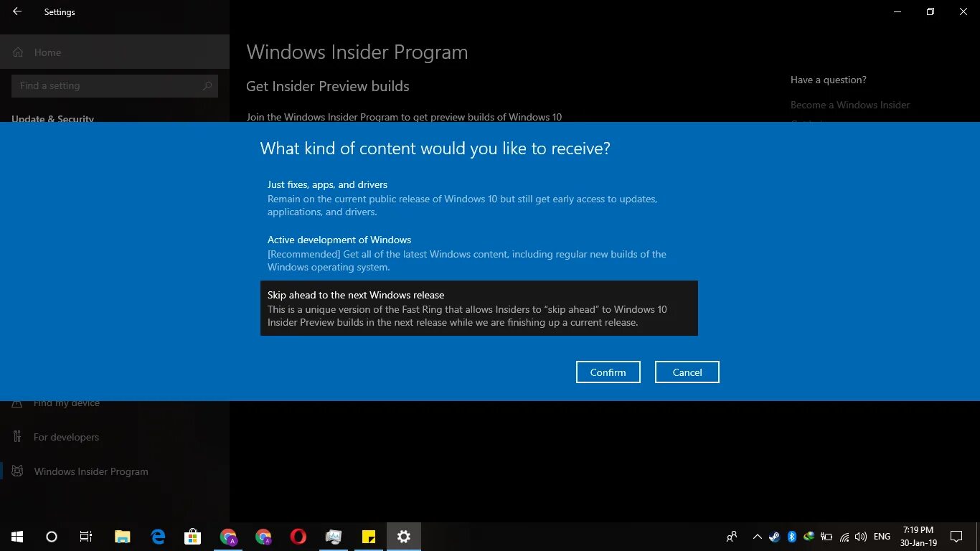The width and height of the screenshot is (980, 551).
Task: Open the Action Center notifications icon
Action: pyautogui.click(x=956, y=537)
